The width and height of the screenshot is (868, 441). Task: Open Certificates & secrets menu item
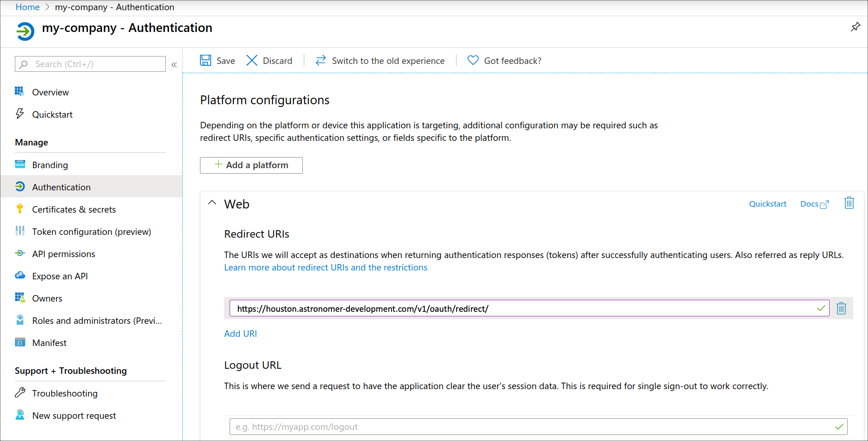click(x=74, y=209)
